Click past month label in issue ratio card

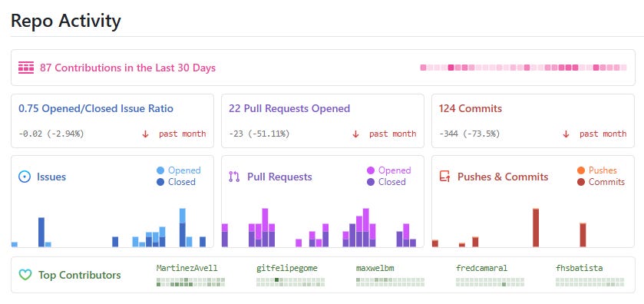tap(183, 134)
